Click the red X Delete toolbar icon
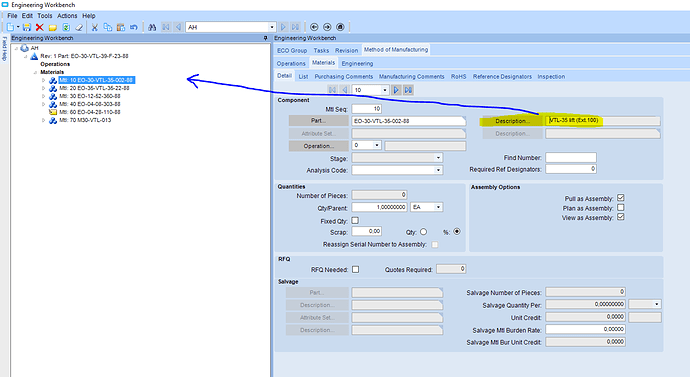 (x=40, y=27)
